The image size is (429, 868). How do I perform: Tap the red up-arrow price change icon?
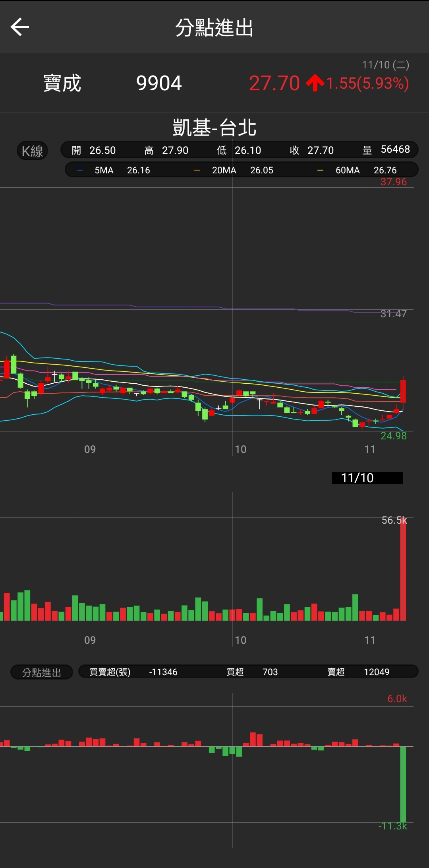pyautogui.click(x=315, y=83)
